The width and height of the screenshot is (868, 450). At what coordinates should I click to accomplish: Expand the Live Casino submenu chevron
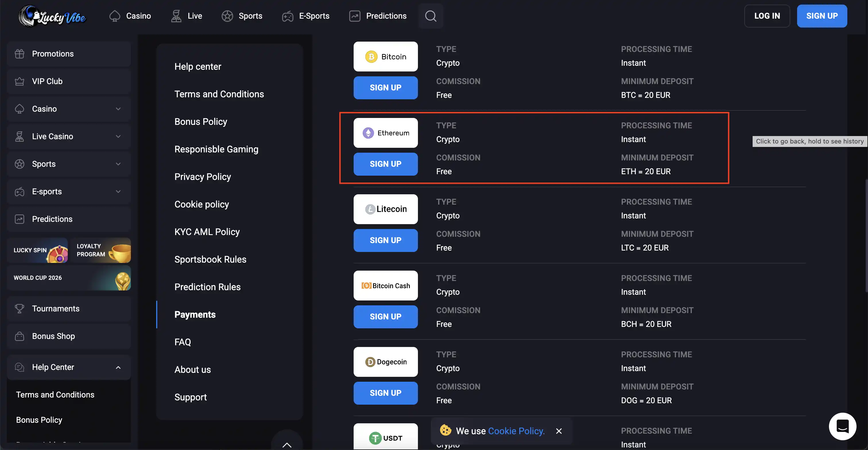(118, 136)
